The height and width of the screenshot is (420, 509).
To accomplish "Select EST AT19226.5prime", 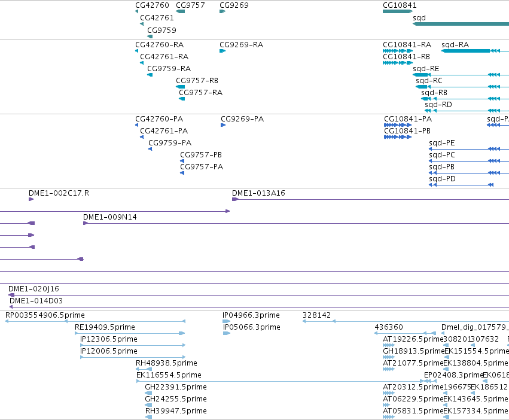I will pos(413,339).
